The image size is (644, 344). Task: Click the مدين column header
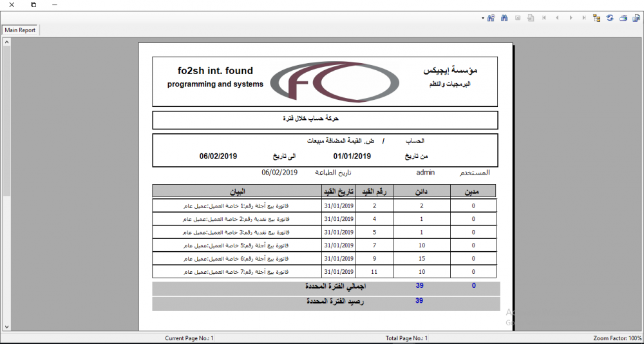473,191
